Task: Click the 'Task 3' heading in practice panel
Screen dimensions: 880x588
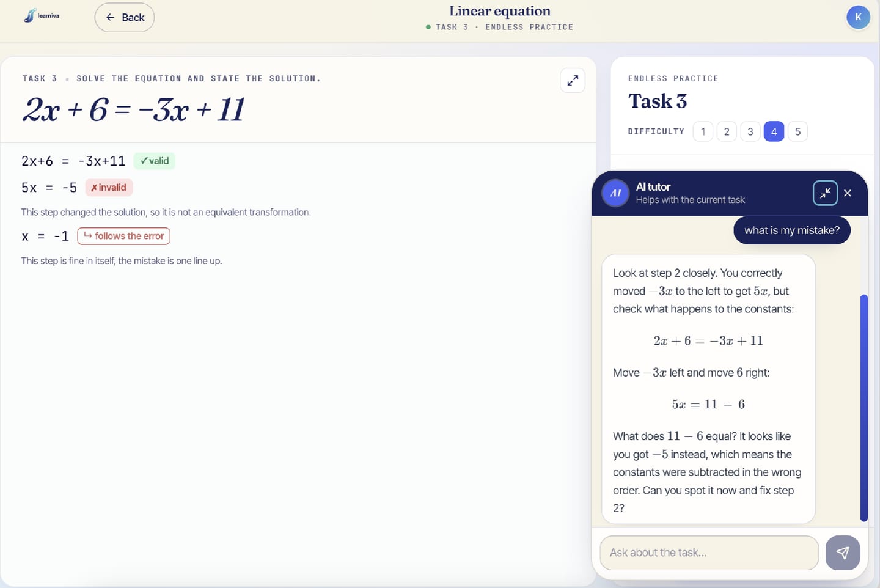Action: click(x=658, y=101)
